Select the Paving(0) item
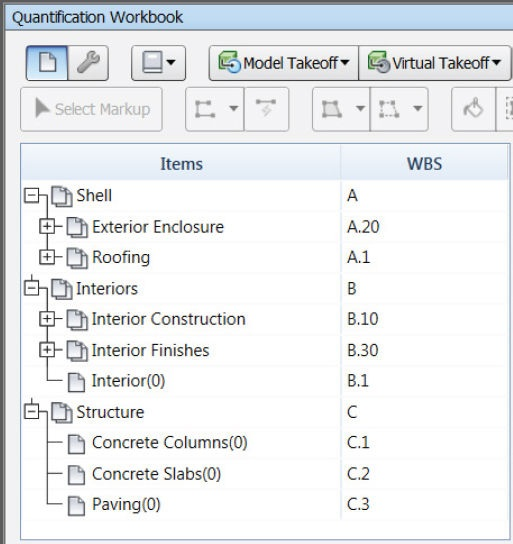 [x=126, y=504]
